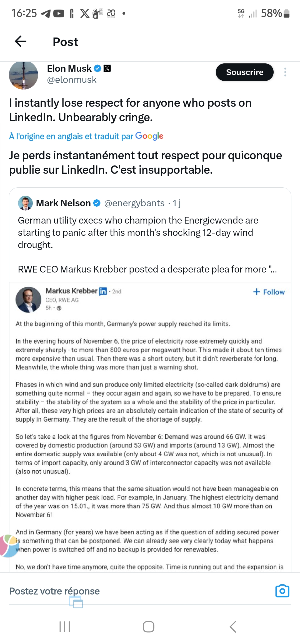The width and height of the screenshot is (300, 644).
Task: Tap Mark Nelson's verified checkmark
Action: [97, 203]
